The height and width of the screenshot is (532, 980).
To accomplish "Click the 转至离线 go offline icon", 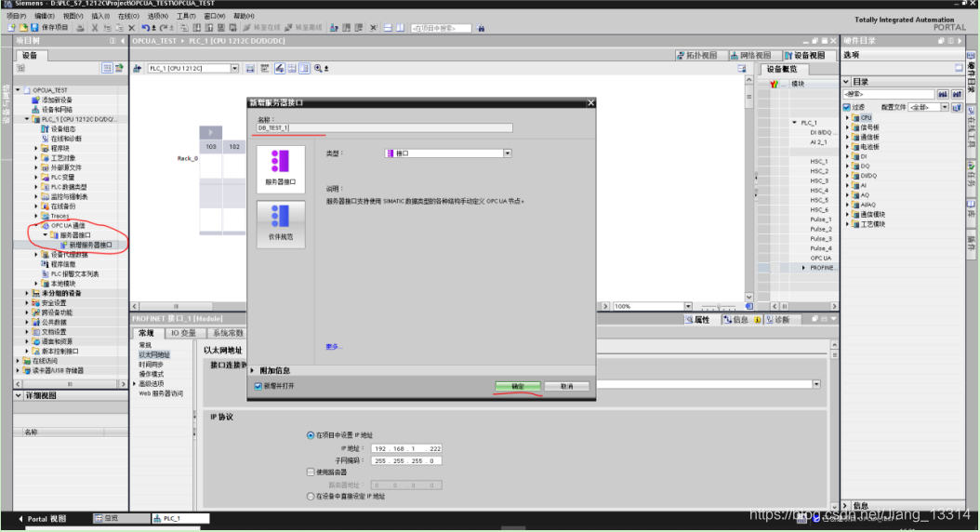I will (289, 28).
